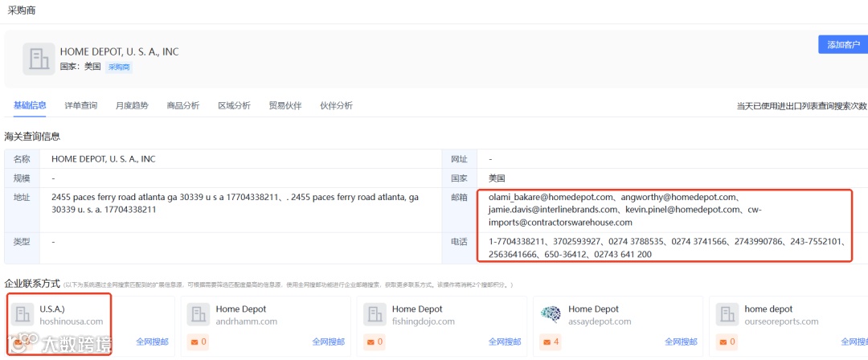Viewport: 868px width, 360px height.
Task: Click the 名称 value HOME DEPOT, U. S. A., INC
Action: (104, 159)
